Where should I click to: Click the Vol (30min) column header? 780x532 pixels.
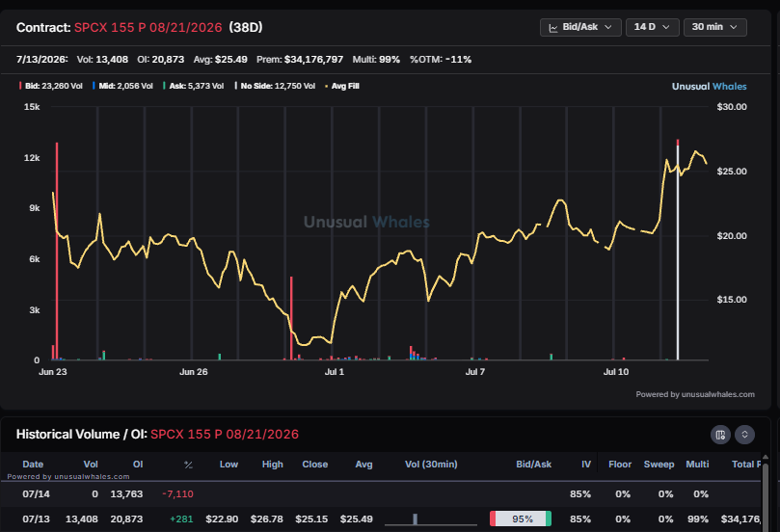point(431,465)
